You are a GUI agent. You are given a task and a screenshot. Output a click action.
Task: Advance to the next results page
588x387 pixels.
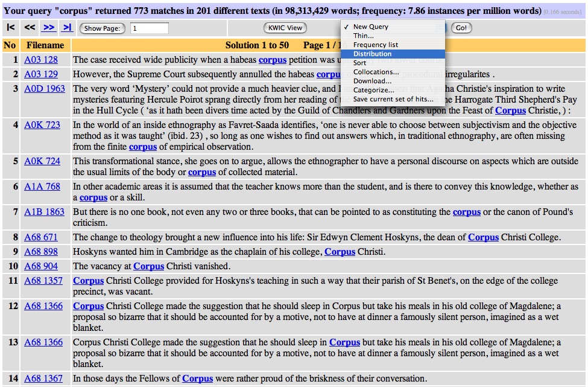tap(49, 28)
